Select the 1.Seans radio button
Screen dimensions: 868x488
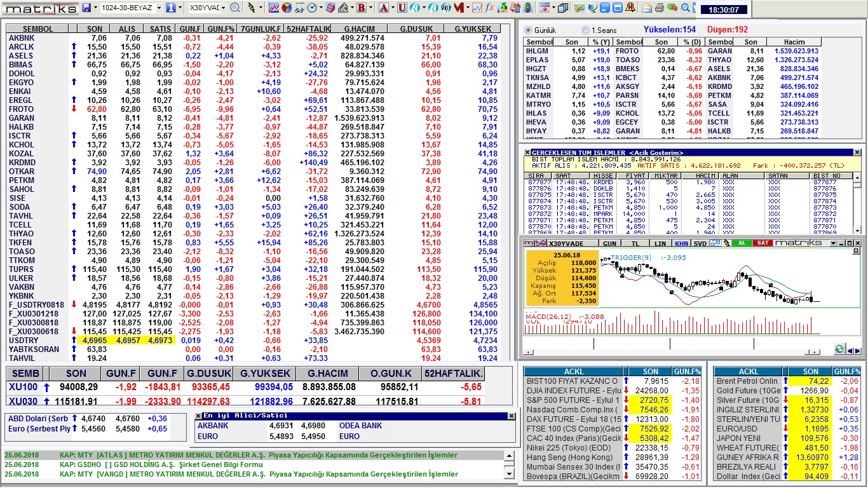coord(585,30)
